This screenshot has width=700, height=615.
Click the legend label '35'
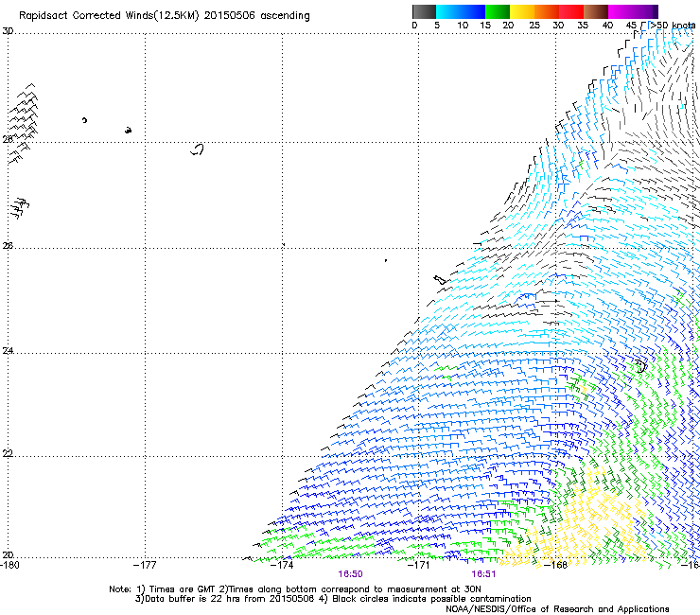[583, 25]
